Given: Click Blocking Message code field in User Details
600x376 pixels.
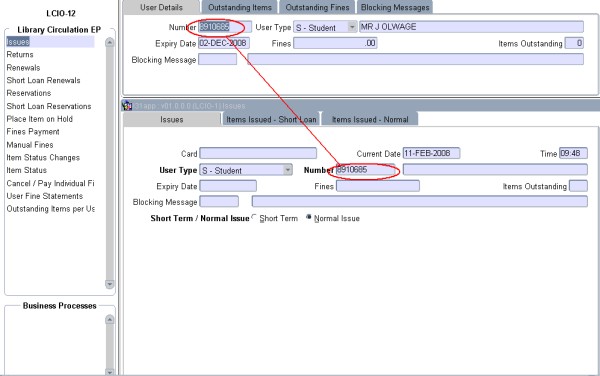Looking at the screenshot, I should (x=217, y=59).
